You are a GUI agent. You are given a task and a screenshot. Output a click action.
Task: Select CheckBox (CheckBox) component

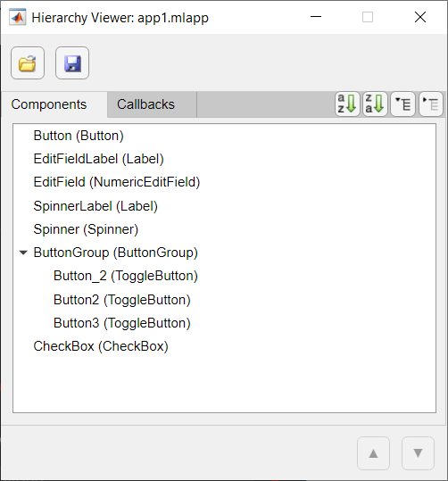(x=101, y=346)
